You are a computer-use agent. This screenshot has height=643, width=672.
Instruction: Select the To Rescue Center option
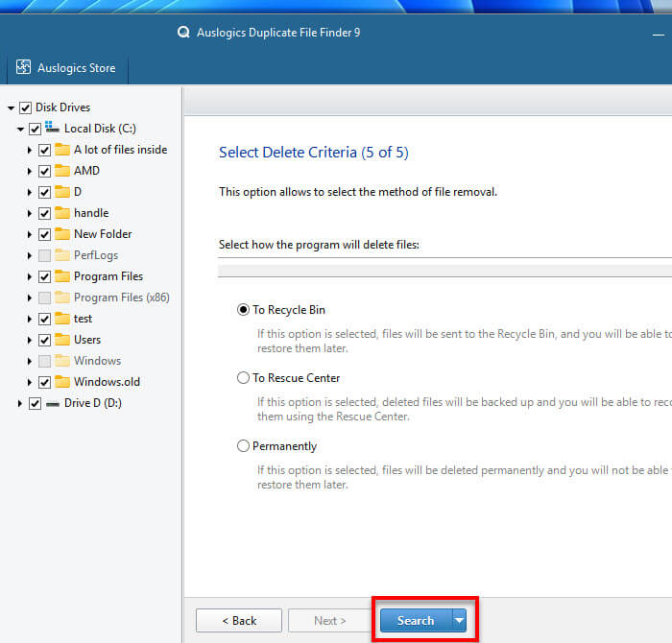243,378
